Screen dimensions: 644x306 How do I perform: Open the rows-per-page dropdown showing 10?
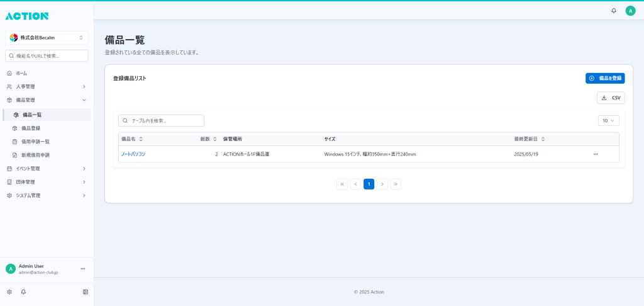pos(608,120)
